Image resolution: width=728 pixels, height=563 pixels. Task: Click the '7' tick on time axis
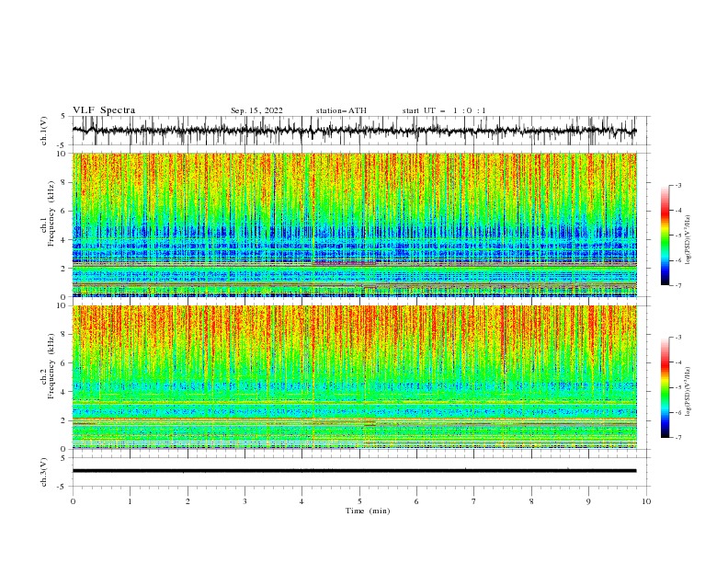tap(474, 501)
